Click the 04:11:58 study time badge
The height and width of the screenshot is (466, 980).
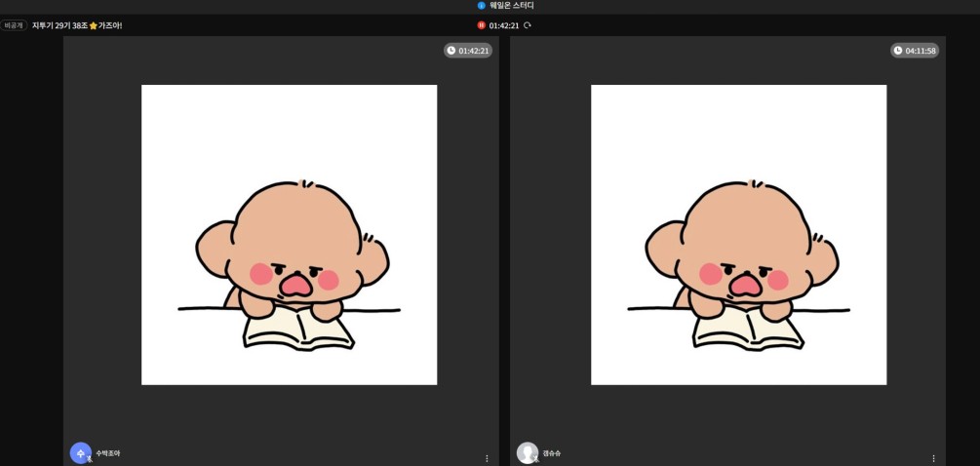pyautogui.click(x=915, y=51)
